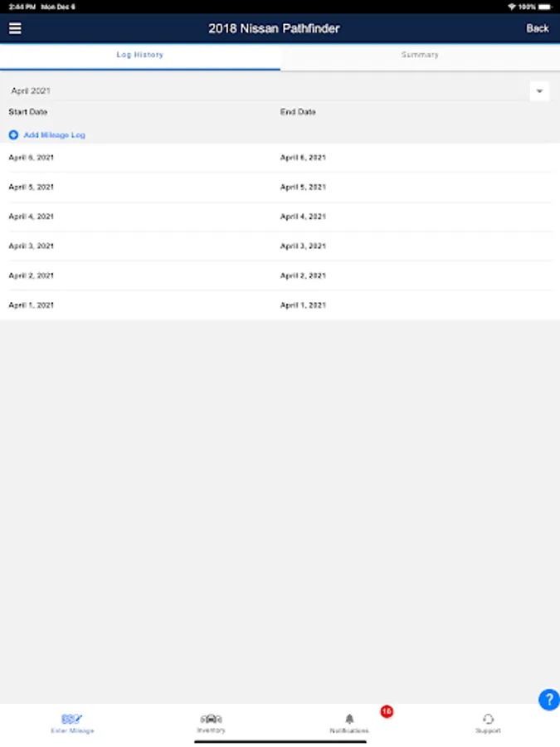Select the April 6, 2021 start date entry

31,158
